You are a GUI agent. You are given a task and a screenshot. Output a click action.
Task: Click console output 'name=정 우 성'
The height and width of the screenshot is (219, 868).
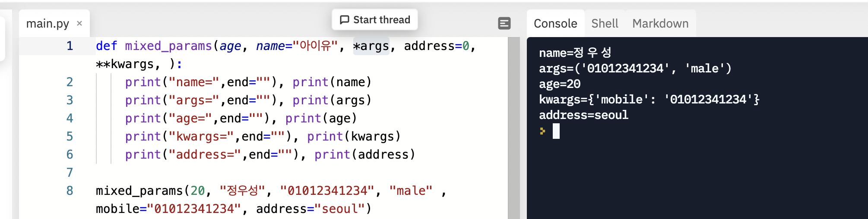point(575,53)
